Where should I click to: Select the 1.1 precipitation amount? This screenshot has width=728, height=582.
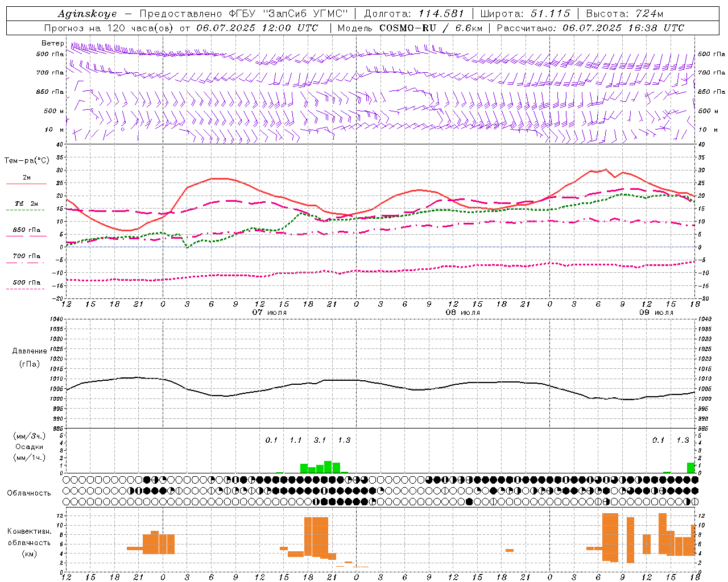(x=295, y=440)
